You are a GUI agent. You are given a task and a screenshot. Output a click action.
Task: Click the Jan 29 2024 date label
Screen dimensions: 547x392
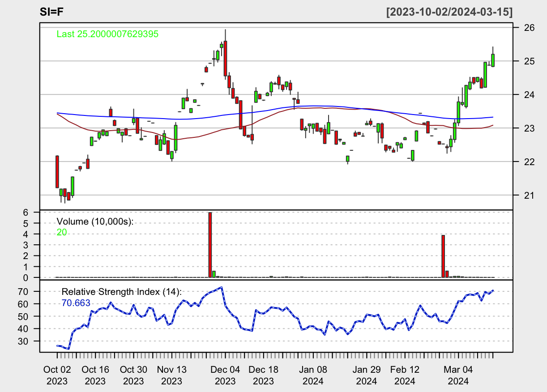pyautogui.click(x=366, y=375)
